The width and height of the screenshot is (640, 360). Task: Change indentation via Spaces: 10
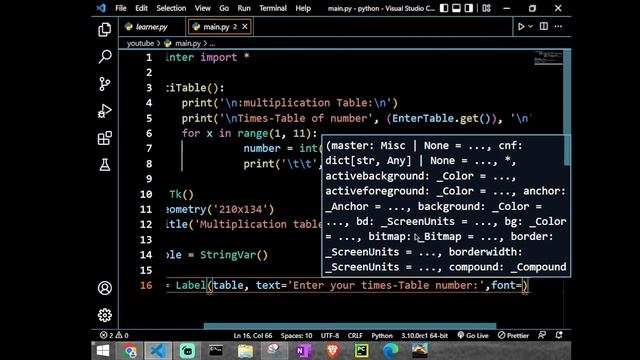coord(296,335)
